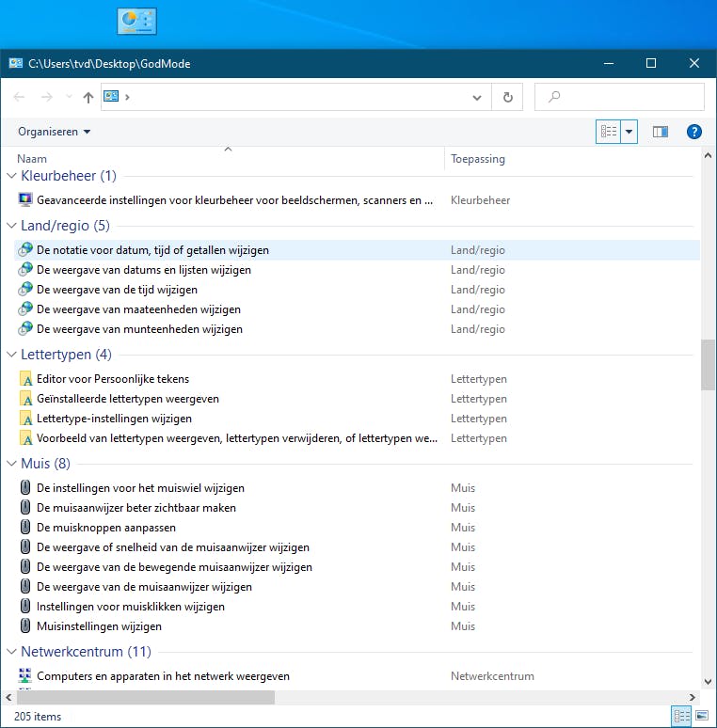Click the Forward navigation arrow

pyautogui.click(x=47, y=97)
